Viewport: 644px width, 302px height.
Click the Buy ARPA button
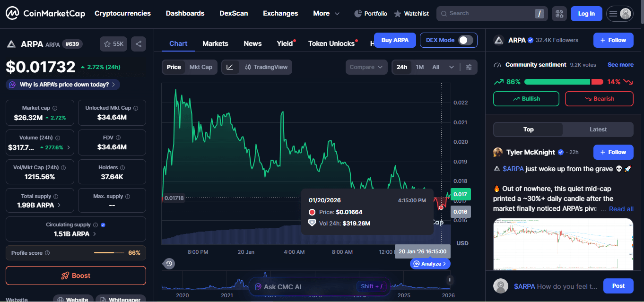(395, 40)
